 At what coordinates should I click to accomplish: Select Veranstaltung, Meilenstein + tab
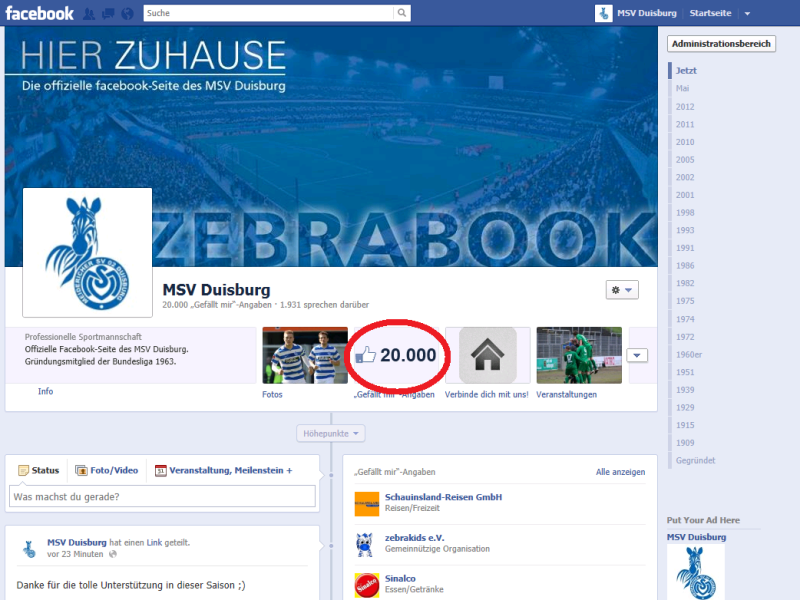pos(223,470)
